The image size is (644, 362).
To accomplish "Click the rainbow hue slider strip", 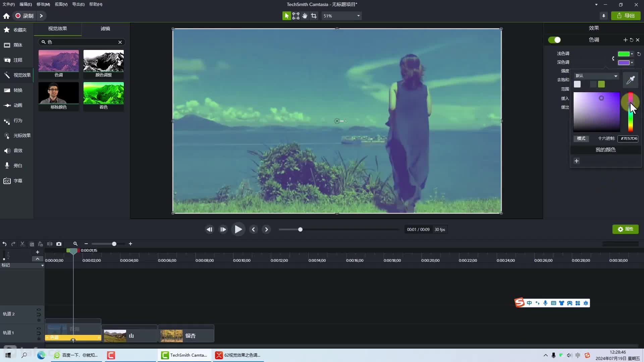I will click(x=631, y=112).
